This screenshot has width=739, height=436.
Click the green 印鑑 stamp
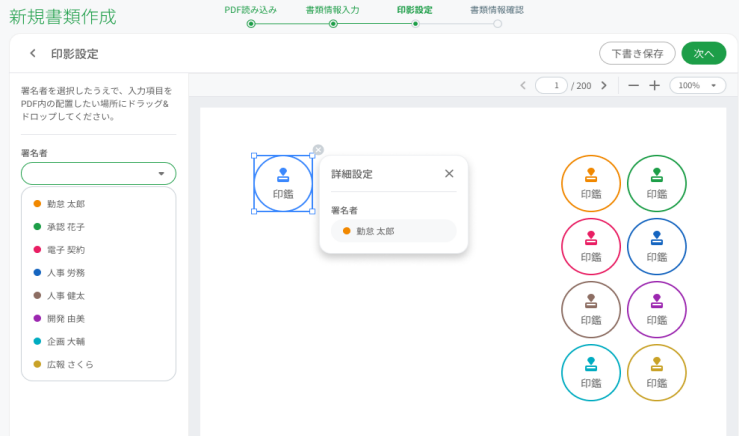point(657,183)
